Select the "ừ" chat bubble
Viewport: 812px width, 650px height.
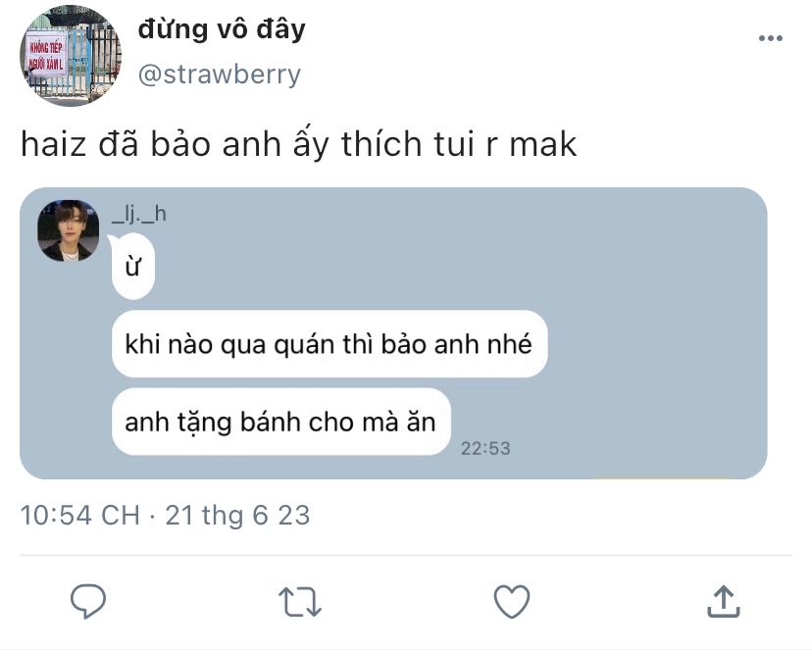[132, 266]
